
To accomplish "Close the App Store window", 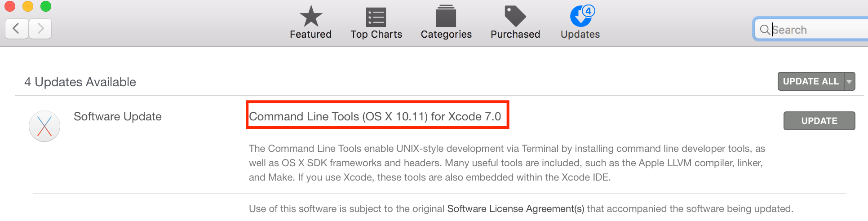I will point(9,6).
